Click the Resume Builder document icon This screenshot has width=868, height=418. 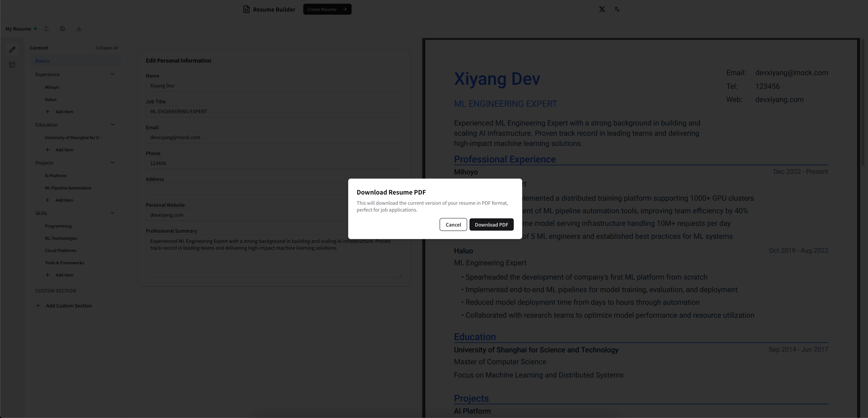point(246,9)
